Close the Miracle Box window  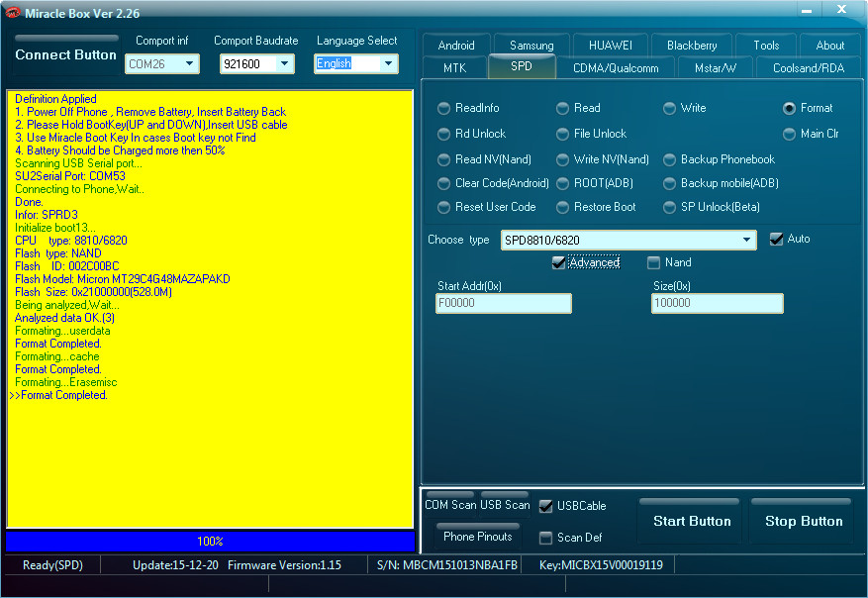tap(842, 10)
